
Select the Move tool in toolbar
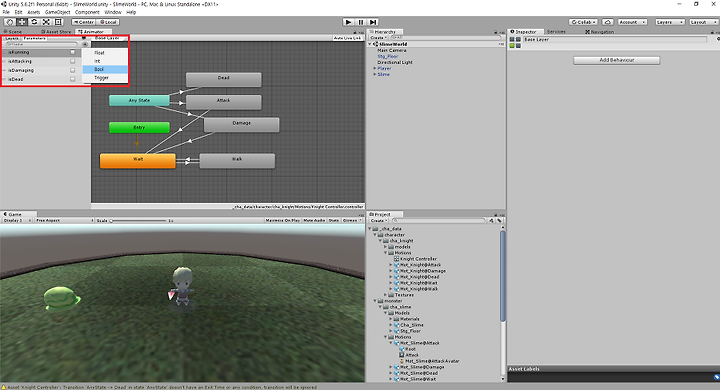(22, 22)
